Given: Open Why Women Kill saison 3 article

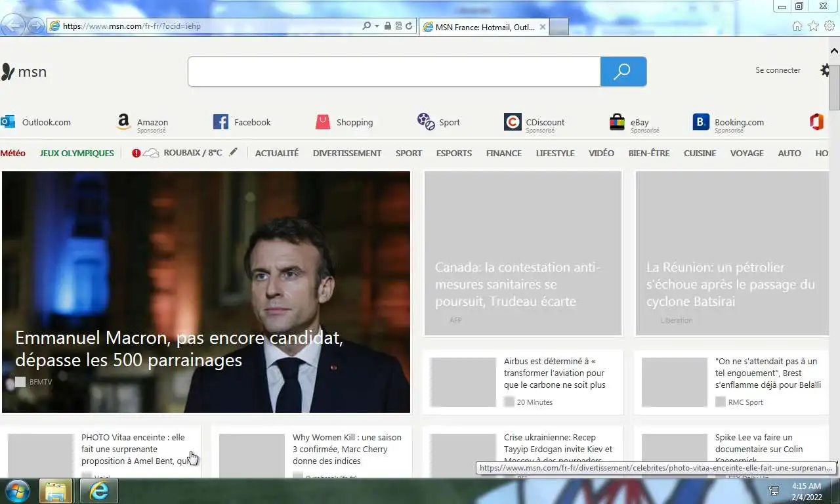Looking at the screenshot, I should click(347, 449).
